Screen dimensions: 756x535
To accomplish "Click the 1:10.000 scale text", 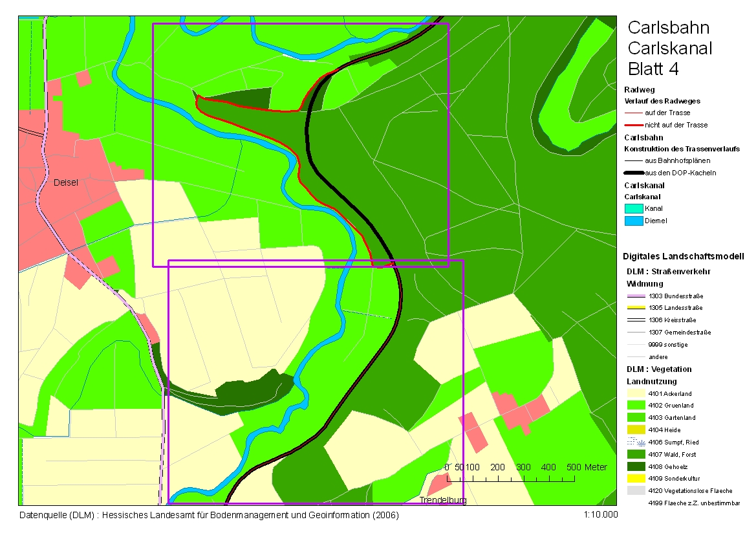I will tap(600, 515).
